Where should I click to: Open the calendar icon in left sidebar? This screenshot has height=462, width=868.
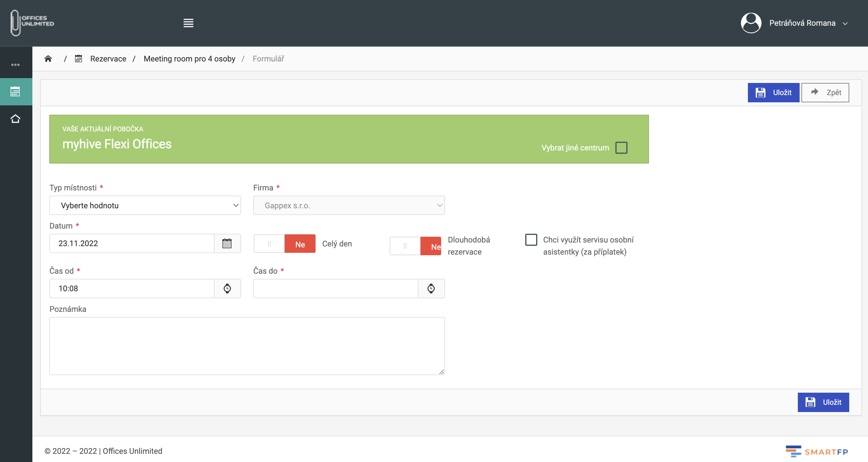click(x=15, y=91)
